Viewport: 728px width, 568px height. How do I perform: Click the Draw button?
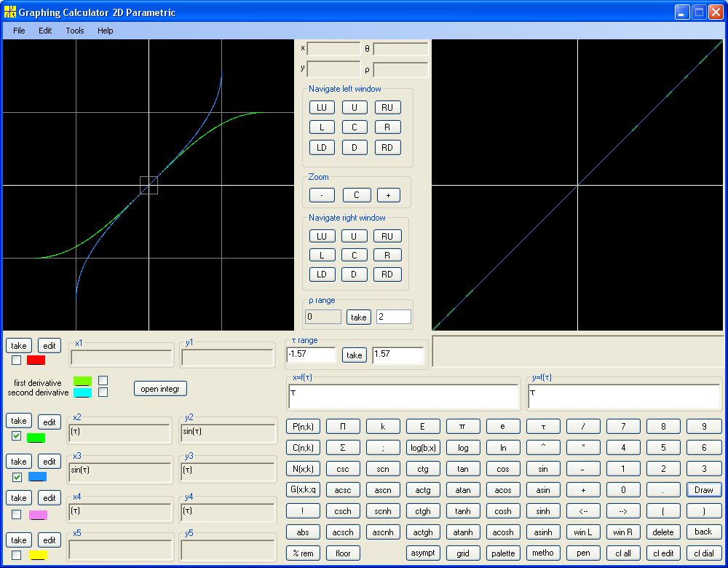click(x=704, y=490)
